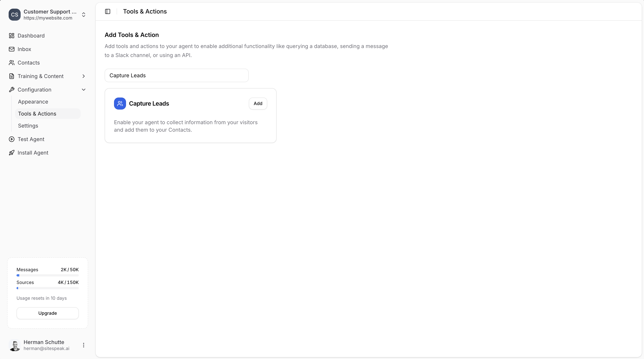
Task: Click the blue Capture Leads card icon
Action: [120, 104]
